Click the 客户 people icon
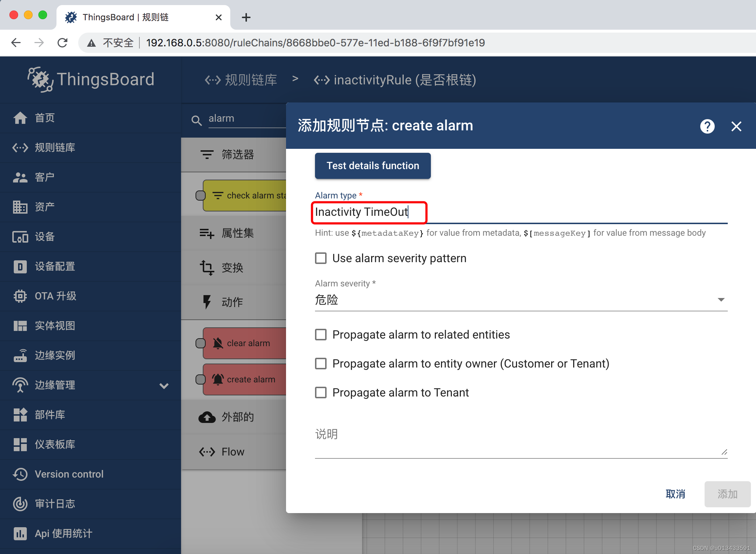The width and height of the screenshot is (756, 554). 20,177
